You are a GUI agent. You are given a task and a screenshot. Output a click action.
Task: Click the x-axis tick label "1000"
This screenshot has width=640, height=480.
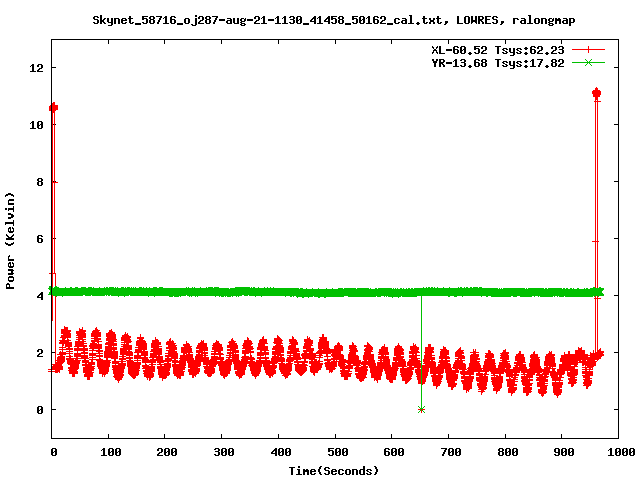tap(621, 452)
